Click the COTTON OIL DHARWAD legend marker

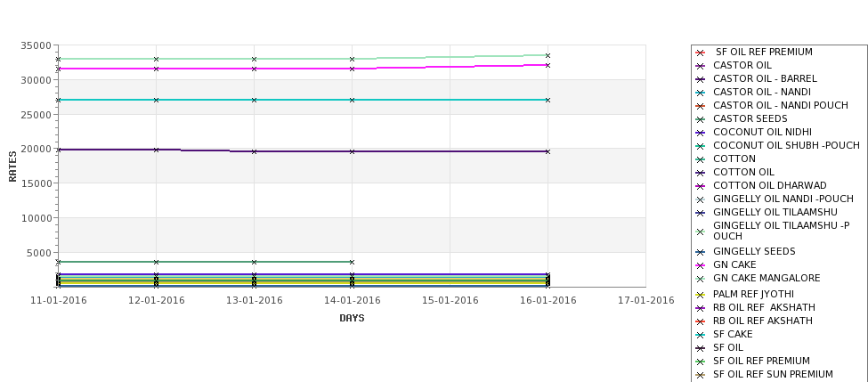tap(700, 186)
